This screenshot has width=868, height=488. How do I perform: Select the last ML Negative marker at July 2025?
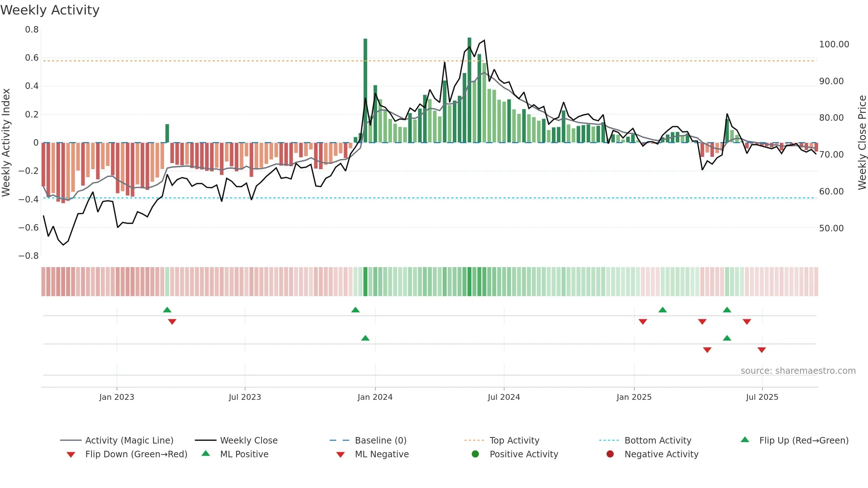coord(762,350)
